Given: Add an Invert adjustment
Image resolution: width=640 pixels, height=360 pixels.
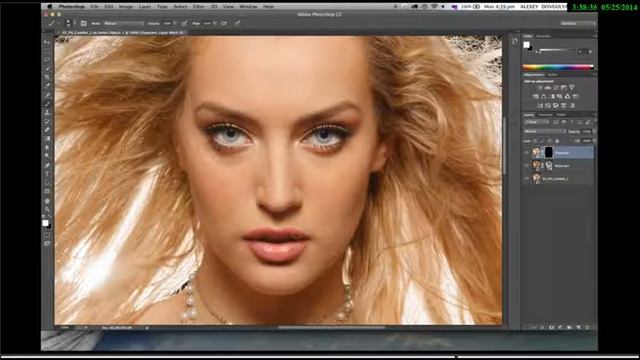Looking at the screenshot, I should pyautogui.click(x=540, y=105).
